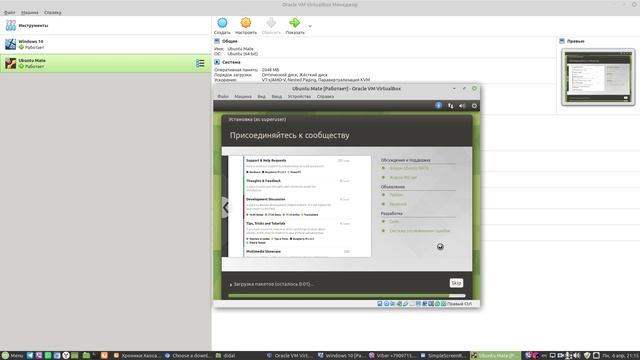Click the Превью panel header
This screenshot has height=360, width=640.
(x=576, y=41)
